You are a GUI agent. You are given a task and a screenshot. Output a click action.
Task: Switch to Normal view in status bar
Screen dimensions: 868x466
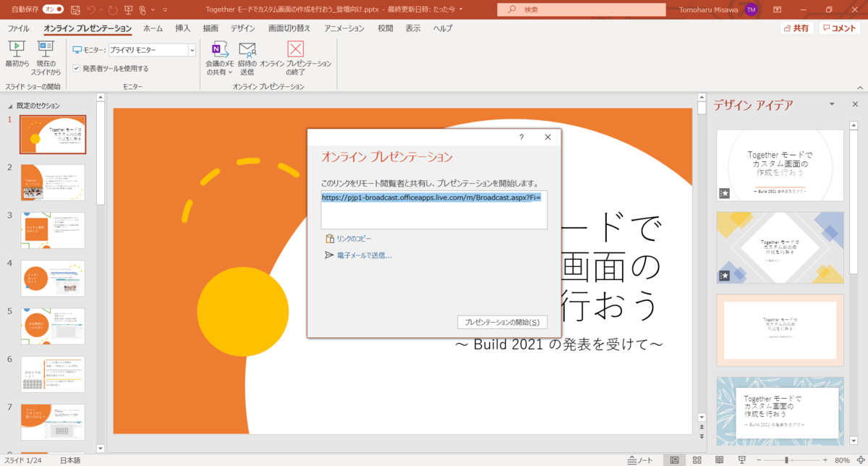[x=674, y=460]
